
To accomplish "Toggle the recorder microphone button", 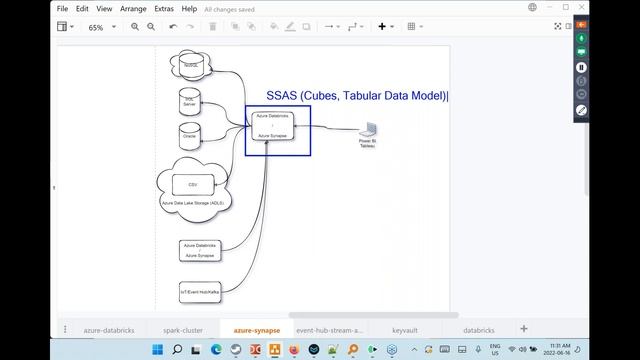I will tap(581, 38).
